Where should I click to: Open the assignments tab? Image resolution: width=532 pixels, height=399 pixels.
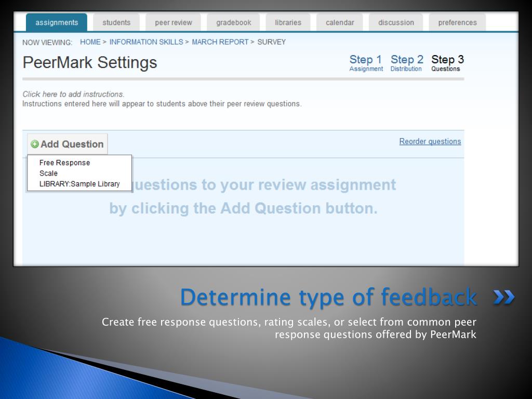[56, 23]
